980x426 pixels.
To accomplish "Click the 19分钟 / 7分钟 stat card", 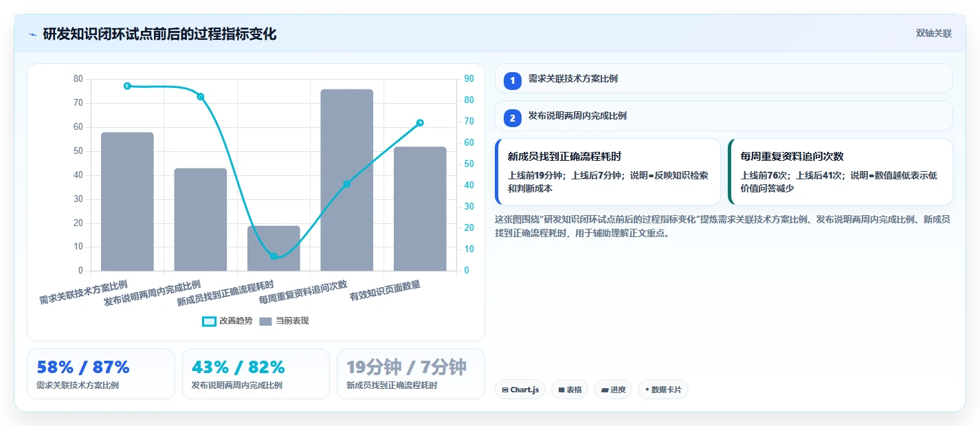I will click(x=410, y=374).
